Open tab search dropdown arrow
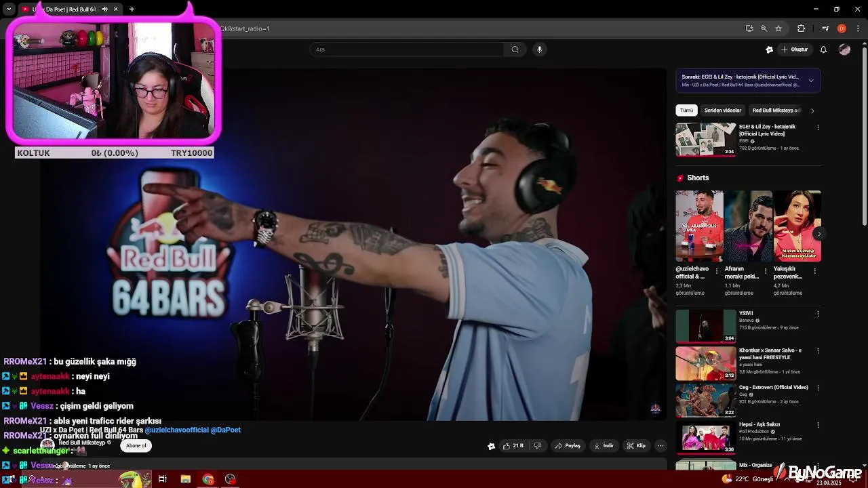This screenshot has height=488, width=868. pyautogui.click(x=9, y=9)
